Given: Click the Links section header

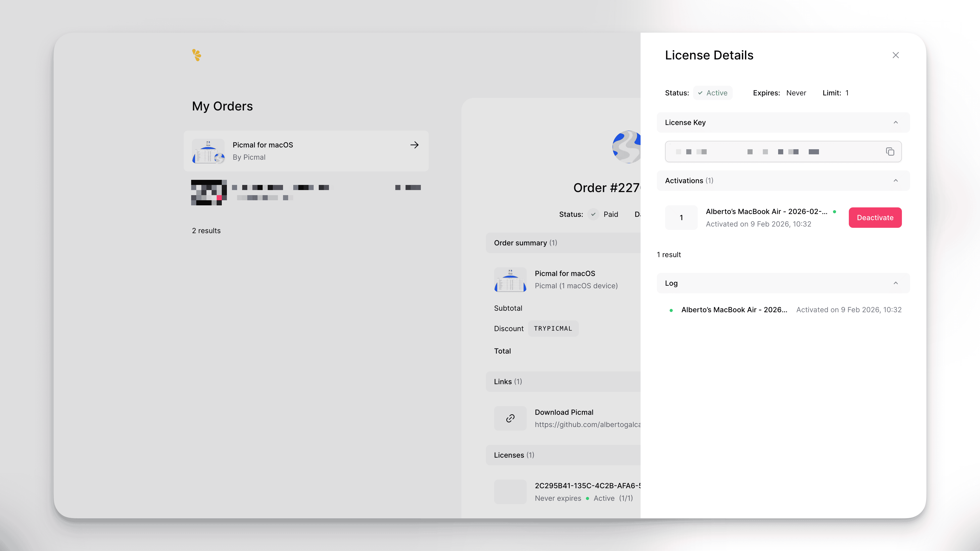Looking at the screenshot, I should (x=563, y=382).
